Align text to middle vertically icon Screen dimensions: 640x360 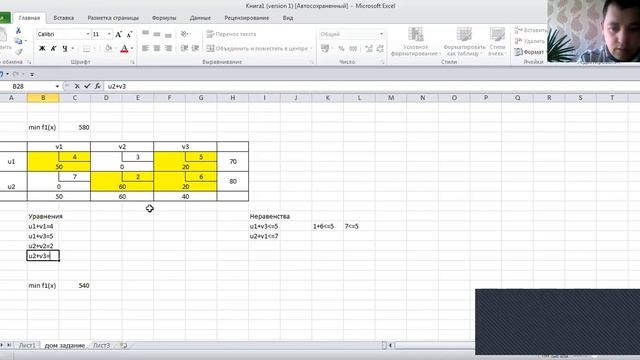[x=157, y=34]
